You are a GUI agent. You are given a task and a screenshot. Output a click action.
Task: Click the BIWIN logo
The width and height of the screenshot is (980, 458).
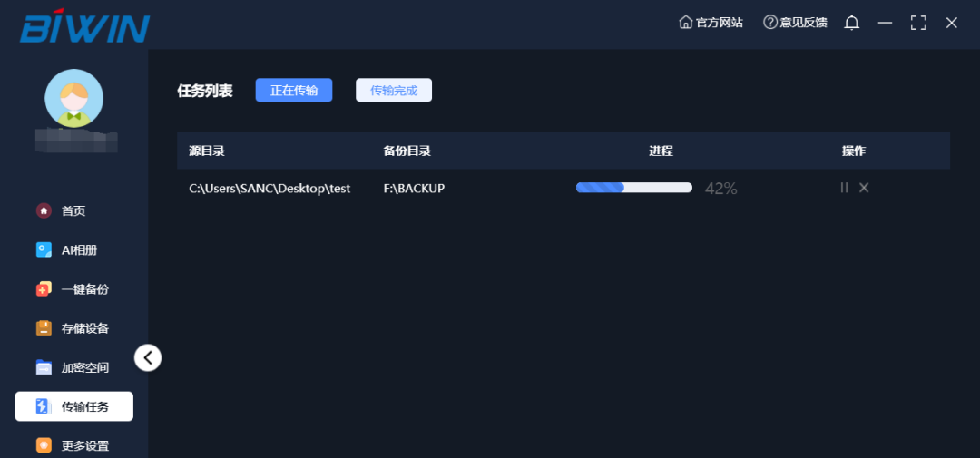[x=84, y=25]
